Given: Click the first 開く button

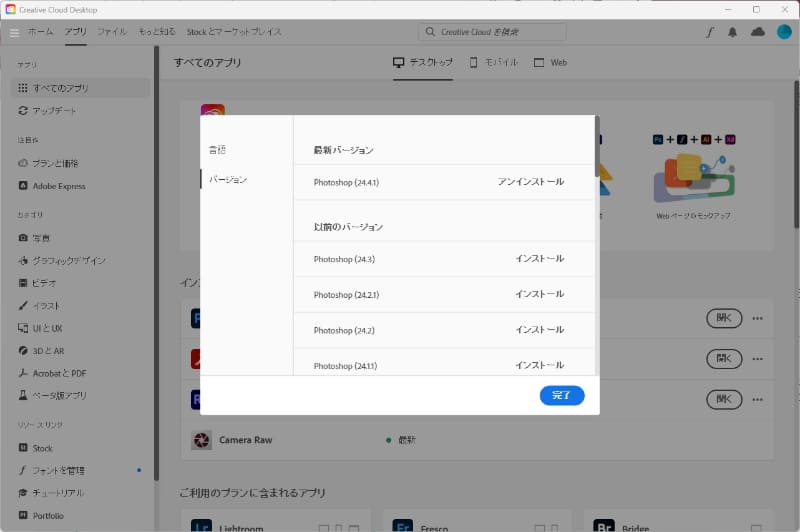Looking at the screenshot, I should point(724,318).
